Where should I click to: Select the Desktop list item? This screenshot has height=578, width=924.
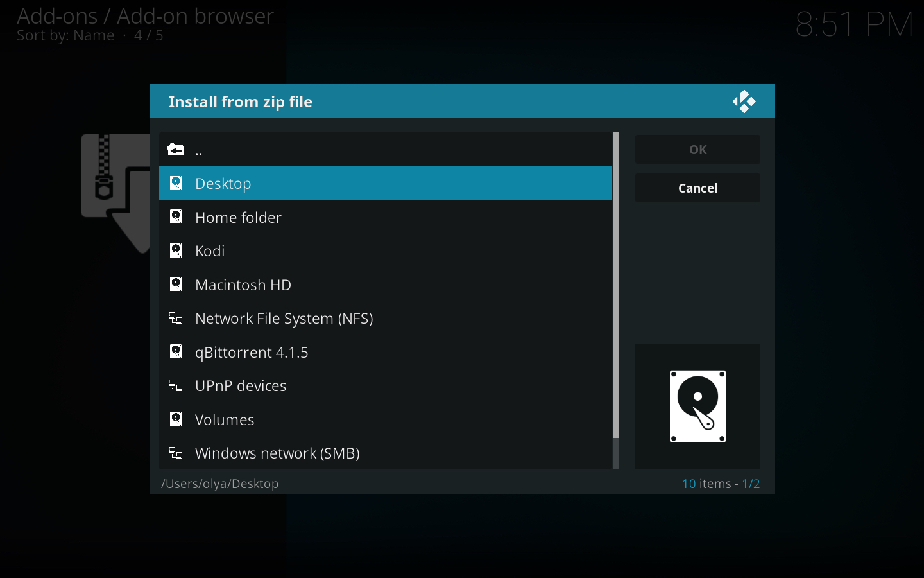coord(385,184)
